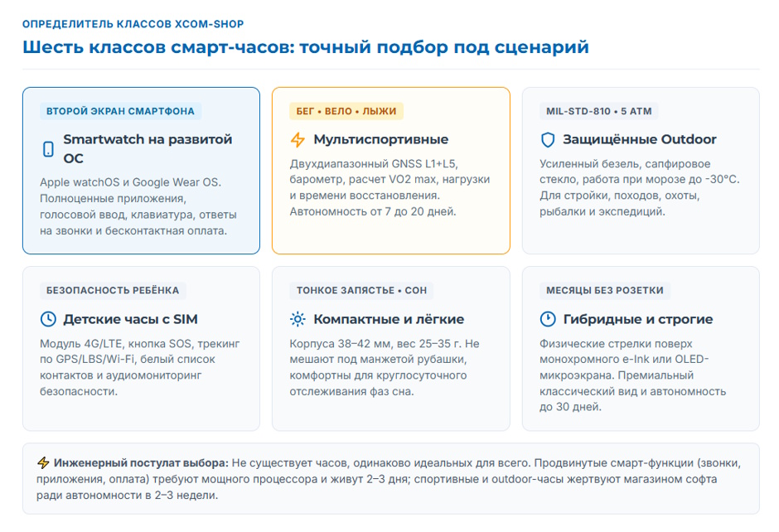Click the text Корпуса 38–42 мм, вес 25–35 г

(x=376, y=344)
